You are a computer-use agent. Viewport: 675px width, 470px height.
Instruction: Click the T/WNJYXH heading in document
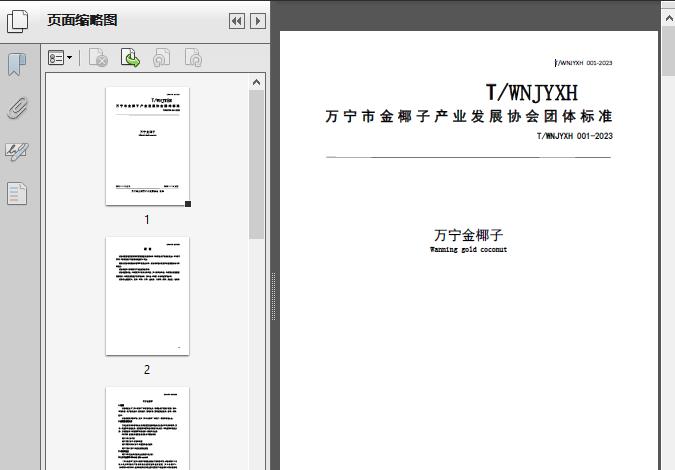pyautogui.click(x=532, y=93)
